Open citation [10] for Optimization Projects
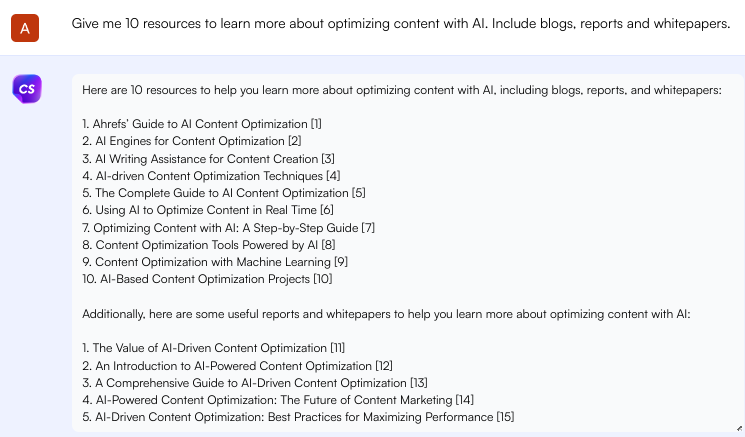The height and width of the screenshot is (437, 745). tap(322, 278)
